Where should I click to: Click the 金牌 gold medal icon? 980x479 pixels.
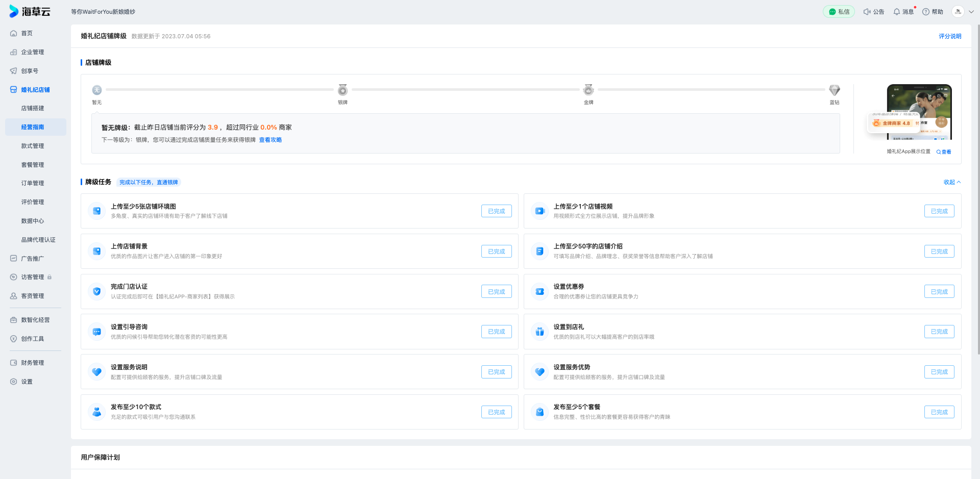coord(589,90)
